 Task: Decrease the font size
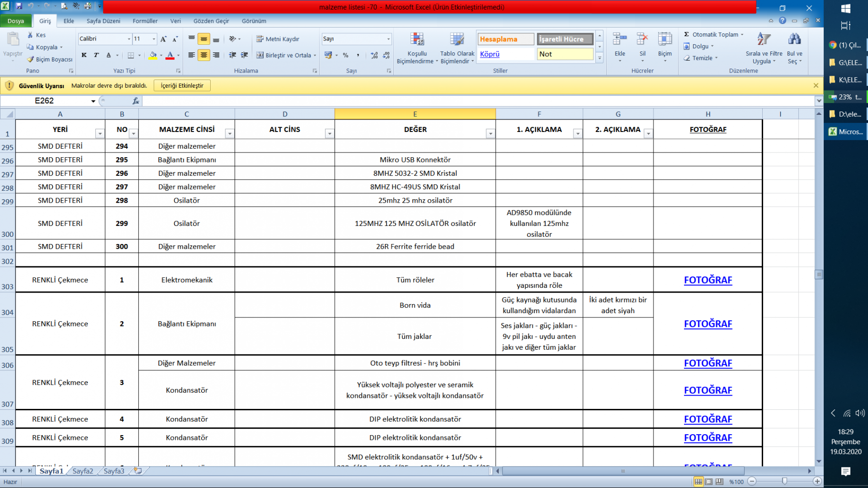[175, 39]
